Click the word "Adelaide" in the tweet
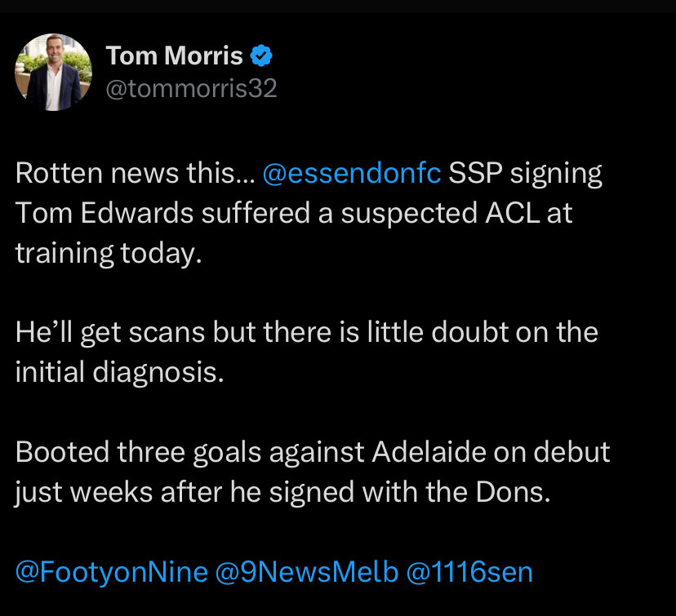 (x=429, y=452)
